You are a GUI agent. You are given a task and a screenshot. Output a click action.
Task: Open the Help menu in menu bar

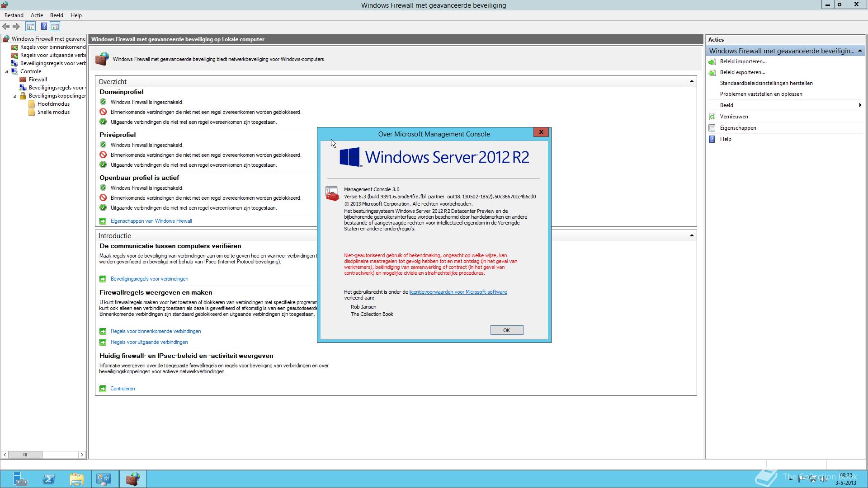point(76,15)
